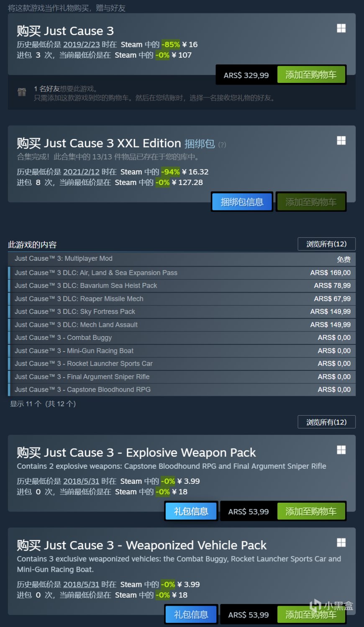
Task: Click Windows icon on Just Cause 3 purchase box
Action: [341, 28]
